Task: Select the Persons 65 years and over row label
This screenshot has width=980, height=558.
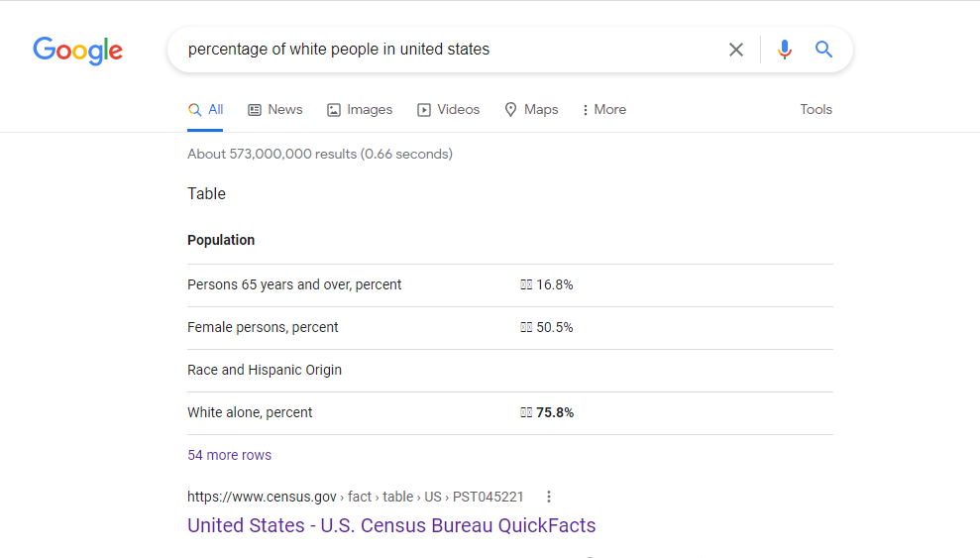Action: (x=294, y=284)
